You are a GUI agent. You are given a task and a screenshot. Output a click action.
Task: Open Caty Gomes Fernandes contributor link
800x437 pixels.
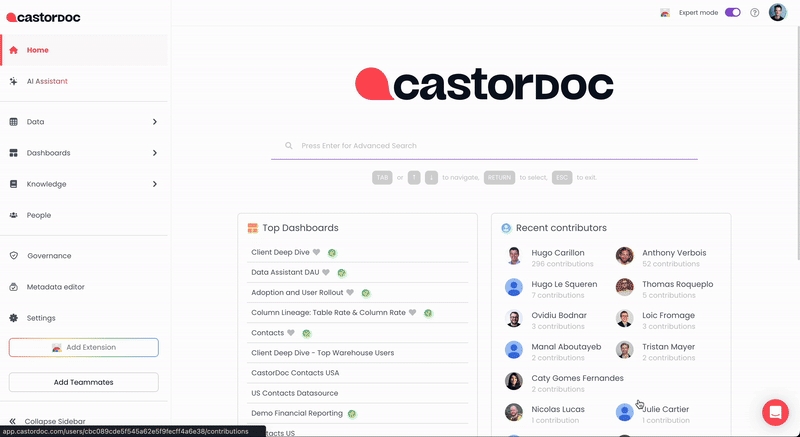[577, 379]
